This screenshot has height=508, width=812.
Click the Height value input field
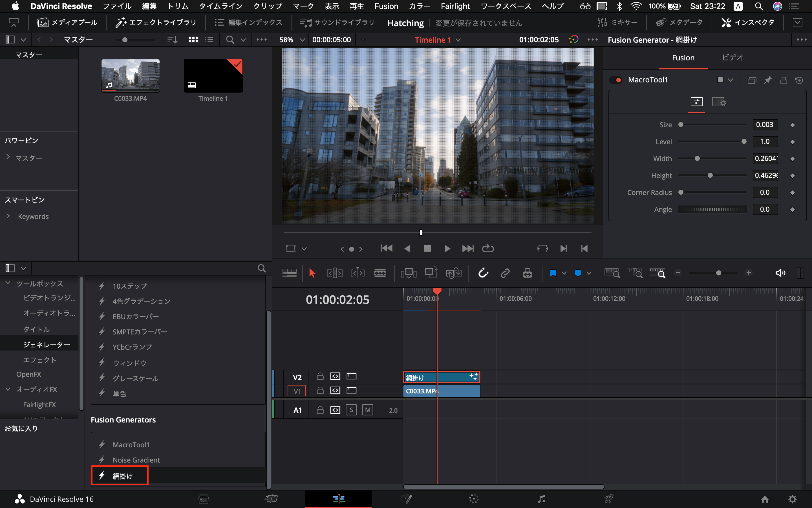tap(765, 175)
